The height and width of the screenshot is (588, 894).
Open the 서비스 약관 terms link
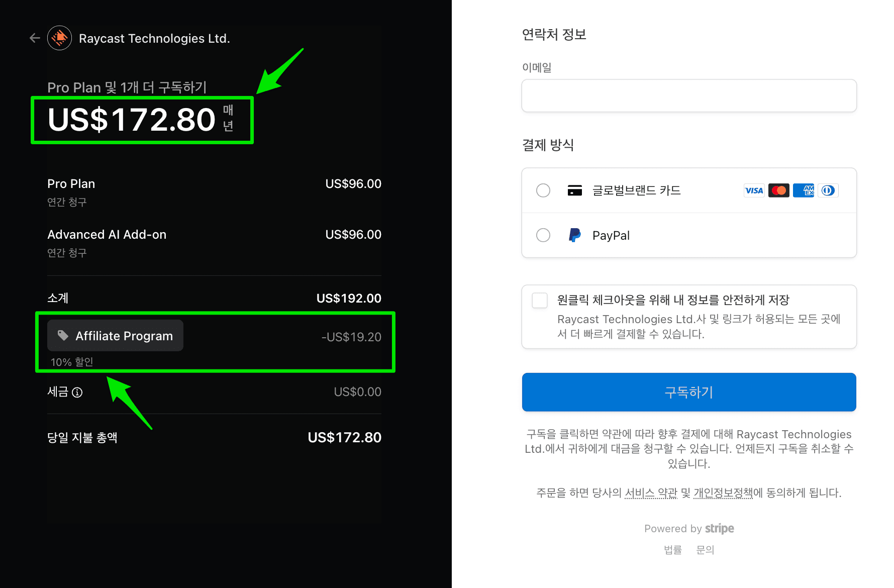(651, 493)
